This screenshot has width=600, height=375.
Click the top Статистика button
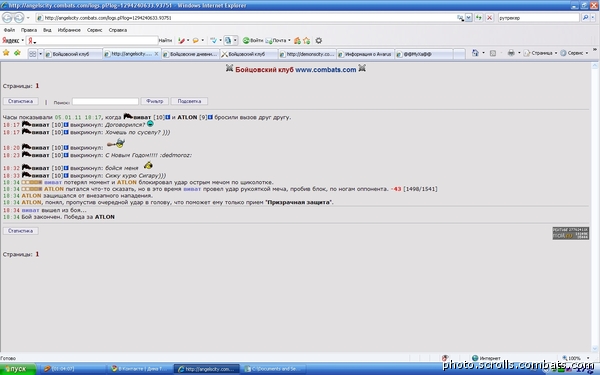click(x=20, y=101)
